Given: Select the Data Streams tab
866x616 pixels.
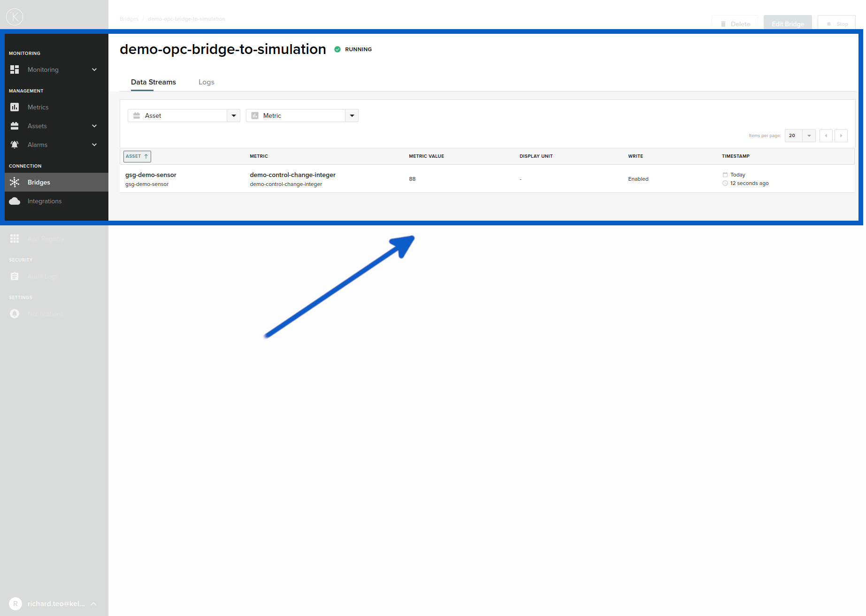Looking at the screenshot, I should 153,82.
